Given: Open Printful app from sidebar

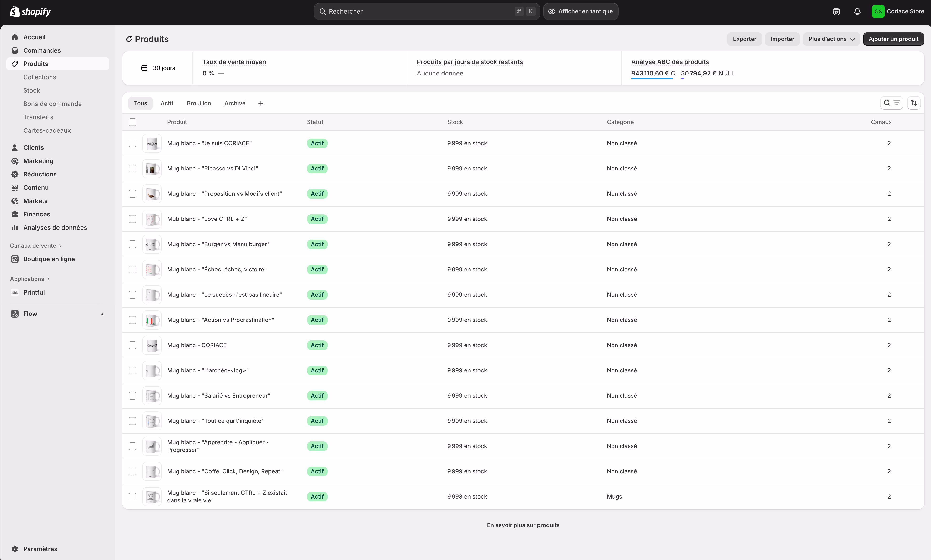Looking at the screenshot, I should (x=34, y=292).
